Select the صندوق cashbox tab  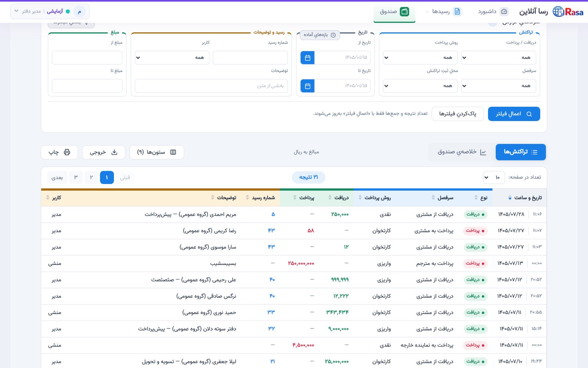(x=394, y=12)
